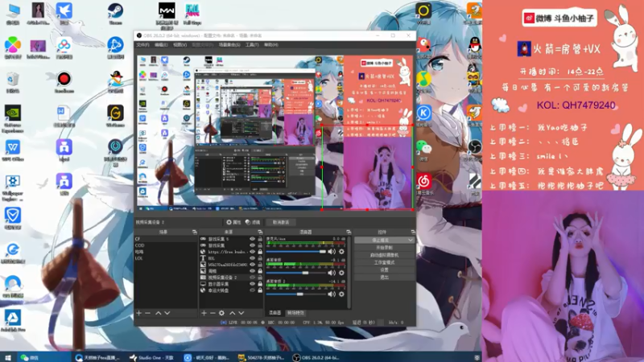644x362 pixels.
Task: Pop out the 场景 dock panel
Action: click(194, 232)
